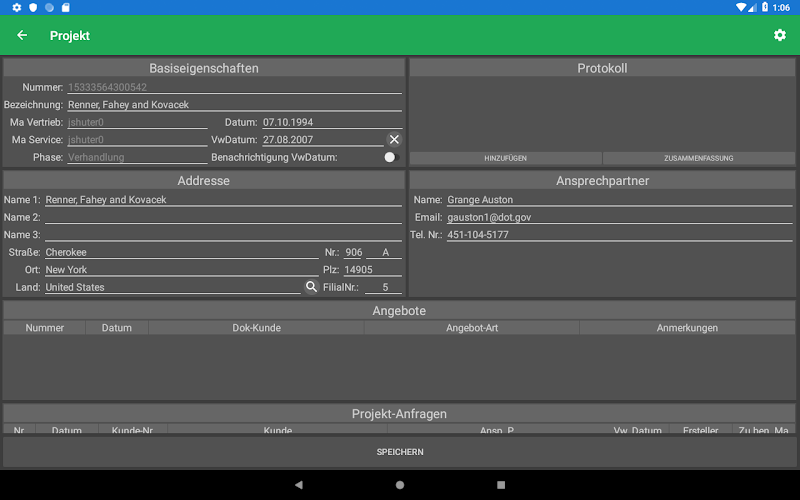
Task: Tap the SD card status icon
Action: (x=65, y=7)
